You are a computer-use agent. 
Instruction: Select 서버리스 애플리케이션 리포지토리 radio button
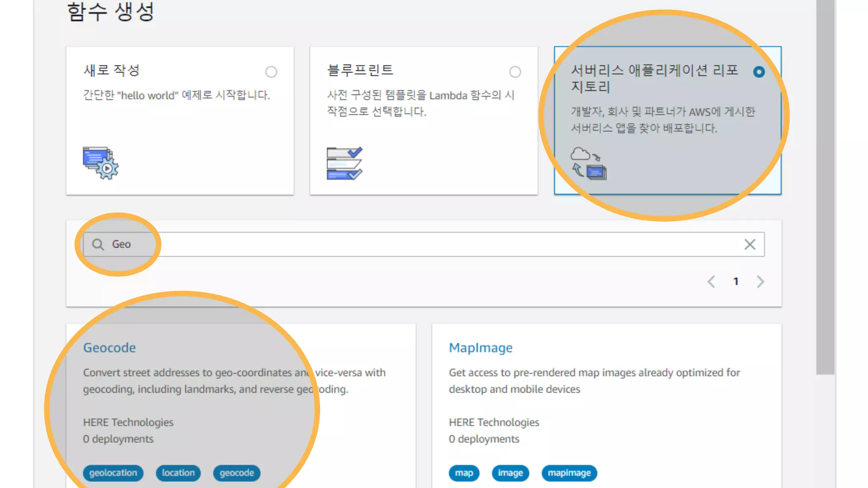[x=759, y=72]
